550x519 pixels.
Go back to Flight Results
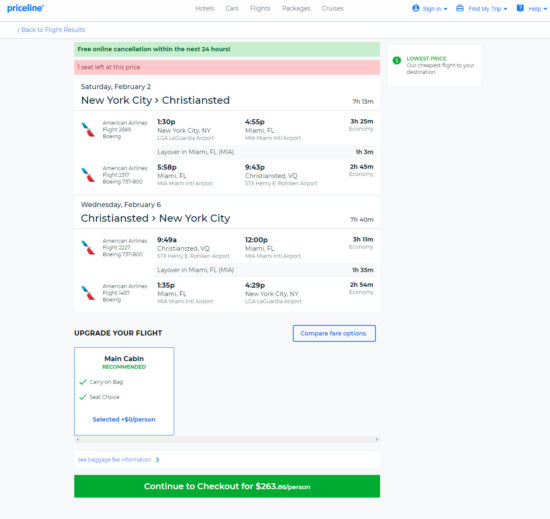click(51, 30)
